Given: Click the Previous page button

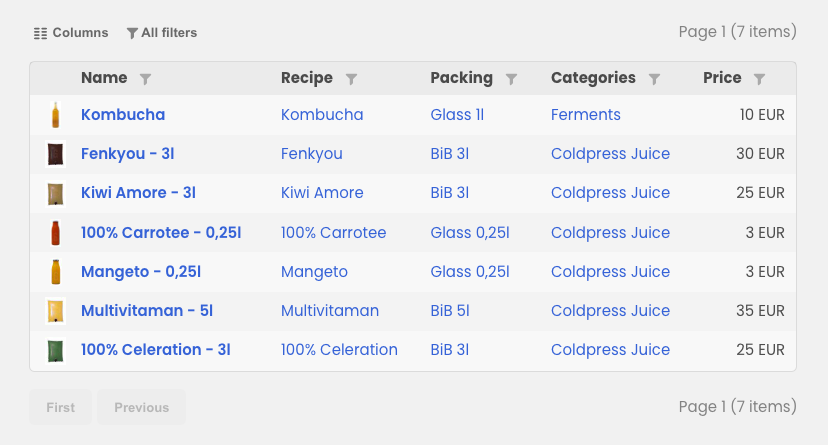Looking at the screenshot, I should pos(142,408).
